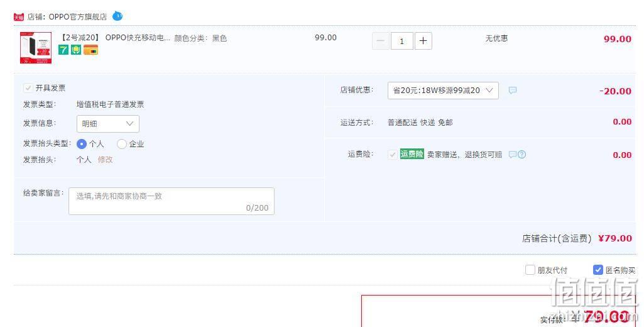Click the 颜色分类：黑色 attribute text
Screen dimensions: 644x327
(200, 38)
